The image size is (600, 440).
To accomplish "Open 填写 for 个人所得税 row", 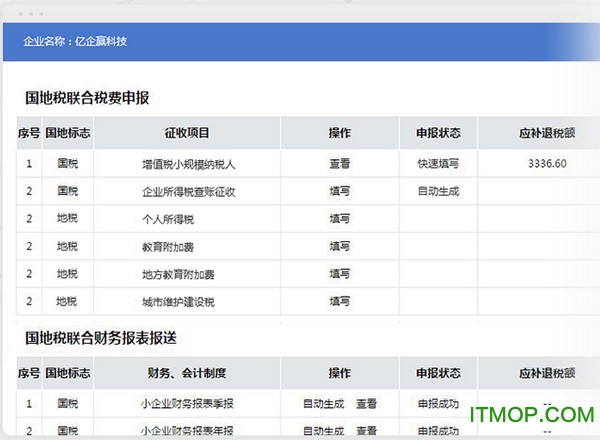I will (x=340, y=218).
